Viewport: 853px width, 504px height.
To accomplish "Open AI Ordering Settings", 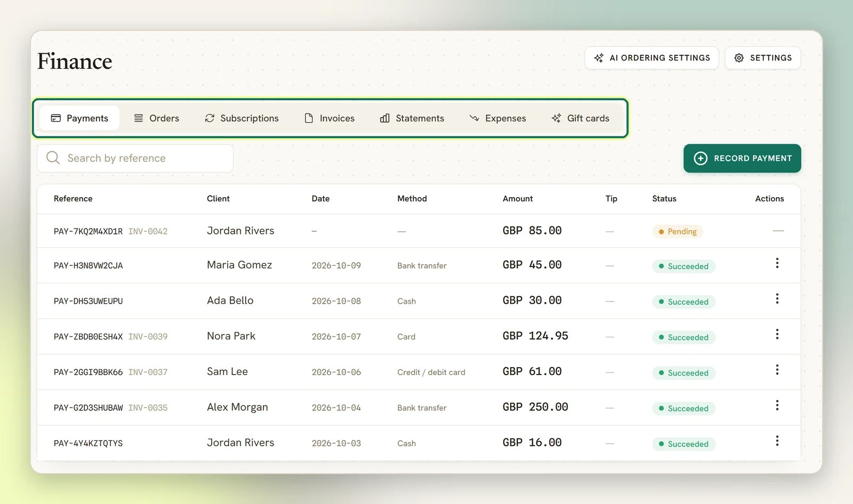I will 651,58.
